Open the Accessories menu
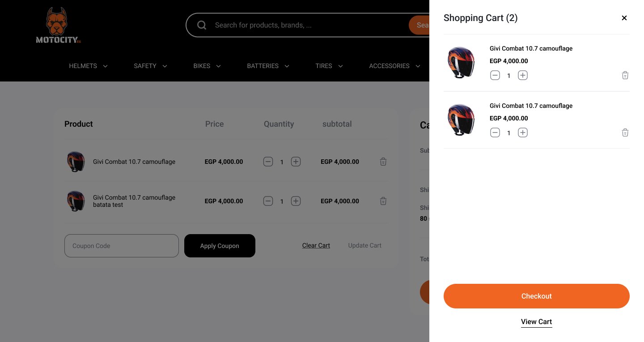This screenshot has width=644, height=342. (x=394, y=66)
